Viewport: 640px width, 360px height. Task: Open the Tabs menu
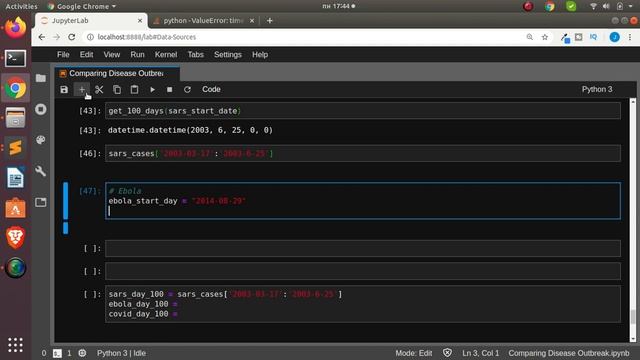[196, 55]
